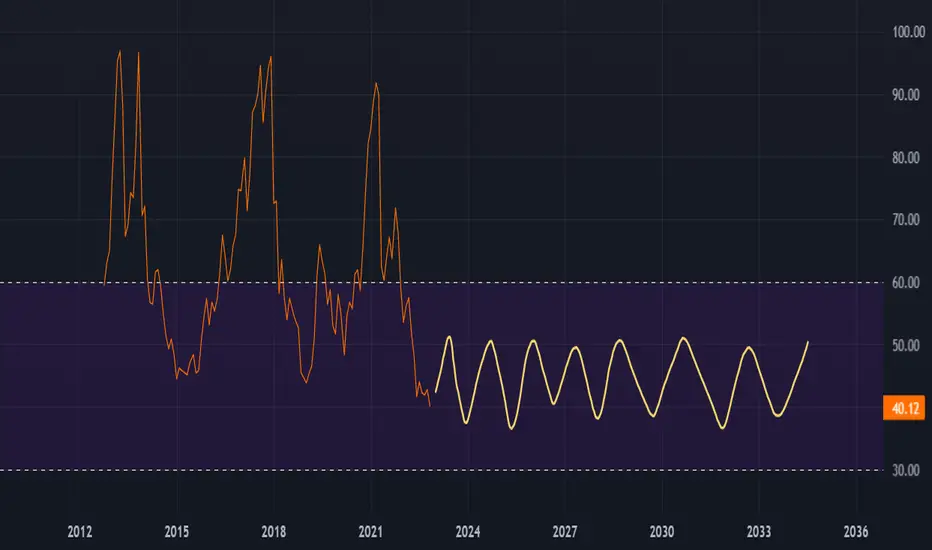
Task: Click the 70.00 price axis label
Action: click(x=906, y=220)
